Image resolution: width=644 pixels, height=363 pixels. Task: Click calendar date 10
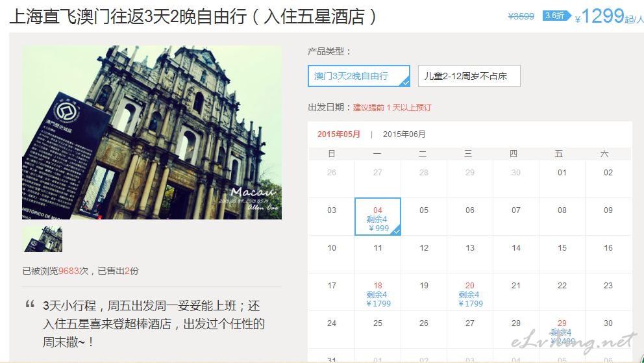point(332,248)
